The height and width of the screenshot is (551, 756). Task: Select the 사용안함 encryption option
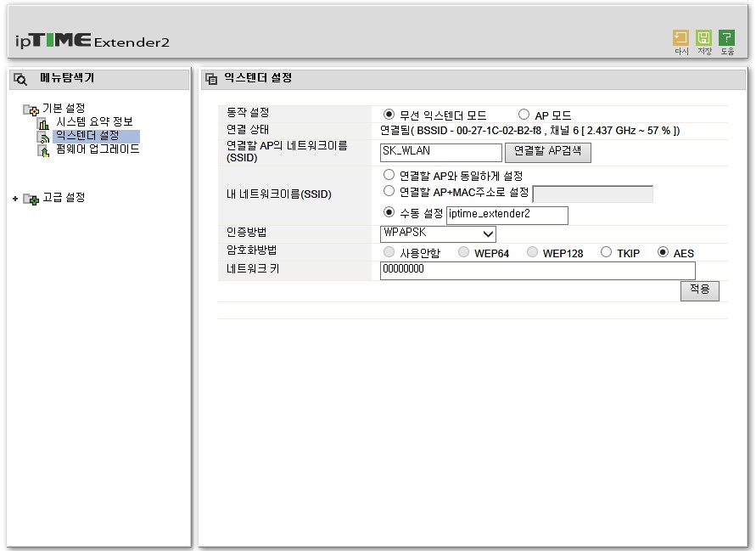click(389, 252)
